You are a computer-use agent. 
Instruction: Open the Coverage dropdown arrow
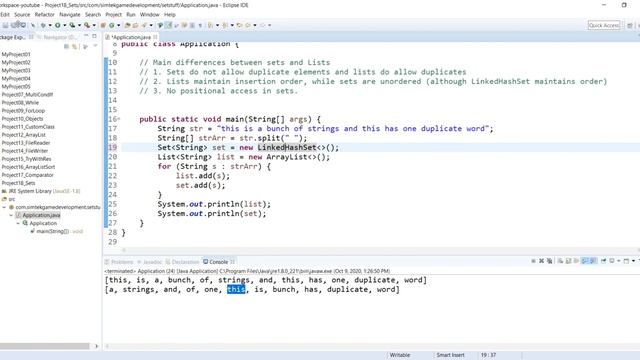tap(79, 25)
